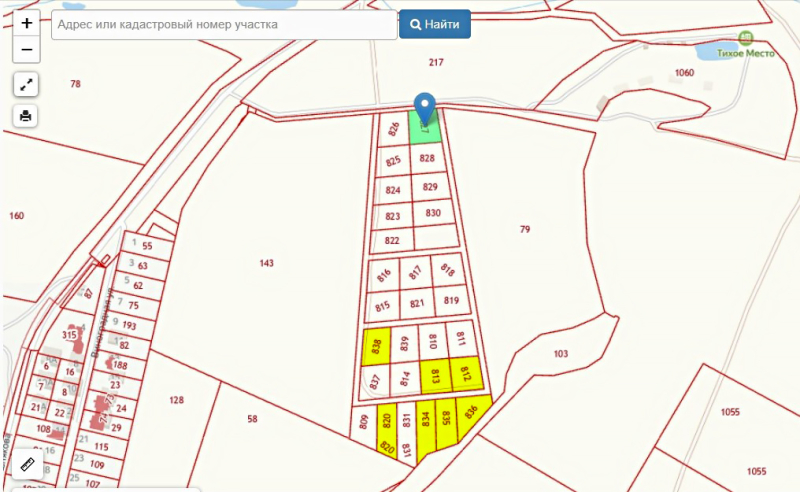This screenshot has width=800, height=492.
Task: Select parcel 811
Action: point(461,339)
